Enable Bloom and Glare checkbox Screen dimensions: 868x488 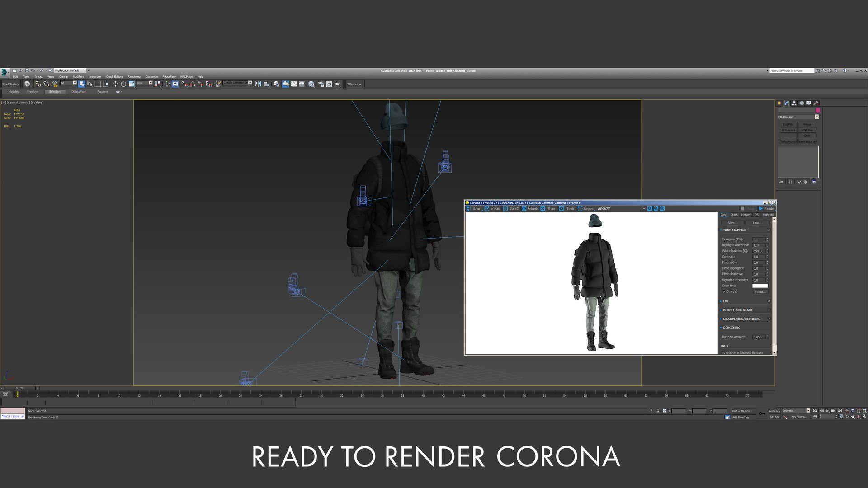(769, 310)
